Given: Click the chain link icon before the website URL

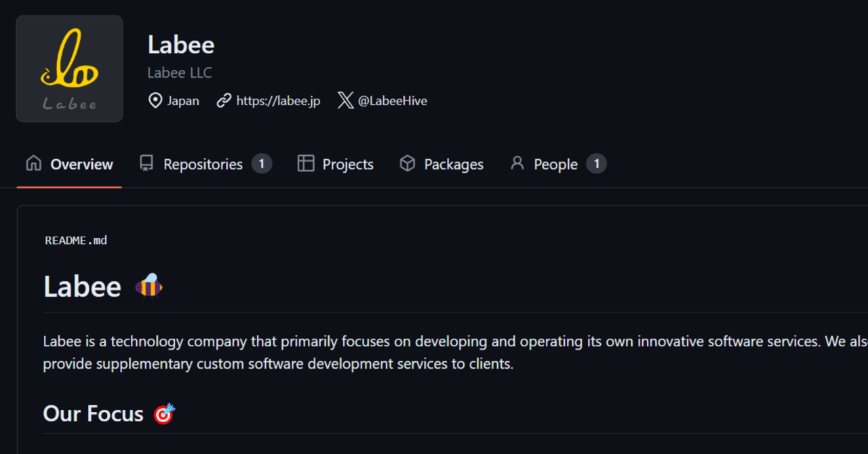Looking at the screenshot, I should (x=224, y=100).
